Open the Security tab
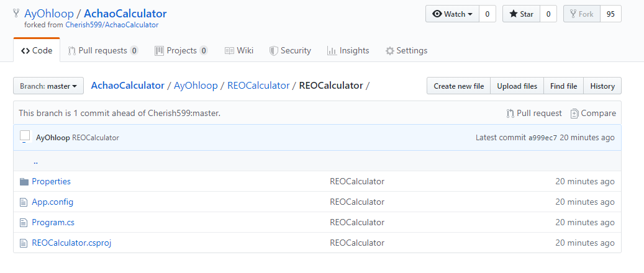The image size is (644, 273). click(x=290, y=51)
